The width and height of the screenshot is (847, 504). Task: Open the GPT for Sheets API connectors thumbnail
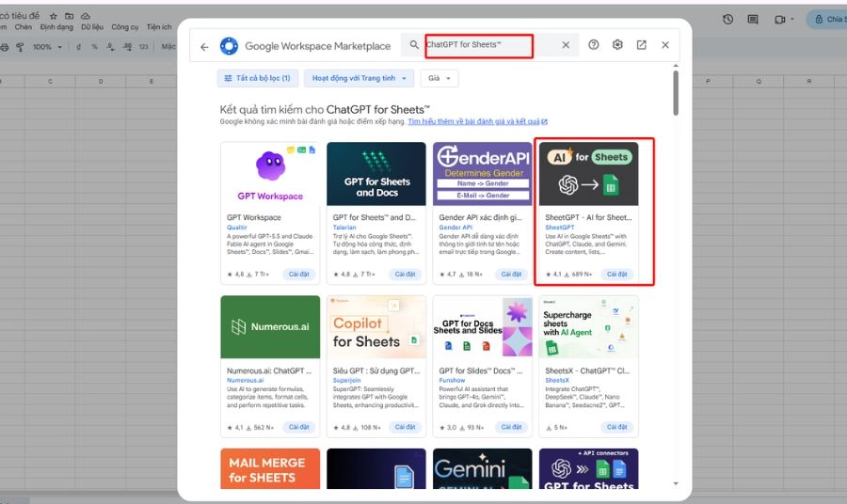click(589, 468)
